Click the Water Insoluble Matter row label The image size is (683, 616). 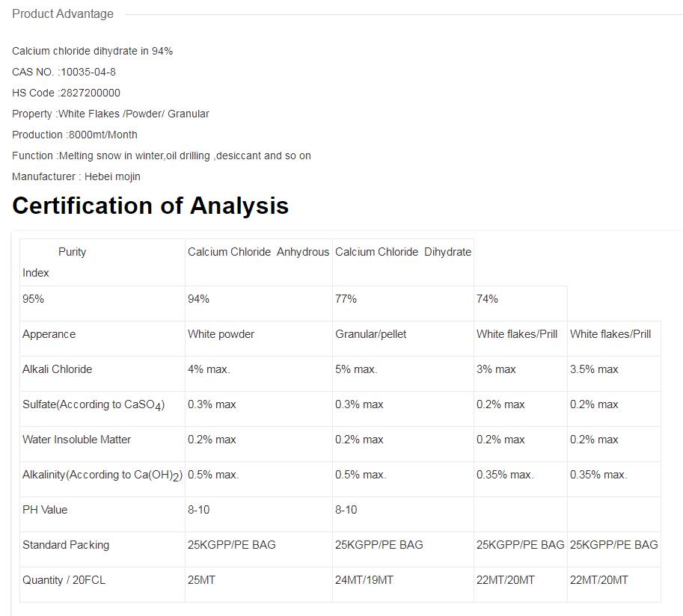(x=76, y=440)
